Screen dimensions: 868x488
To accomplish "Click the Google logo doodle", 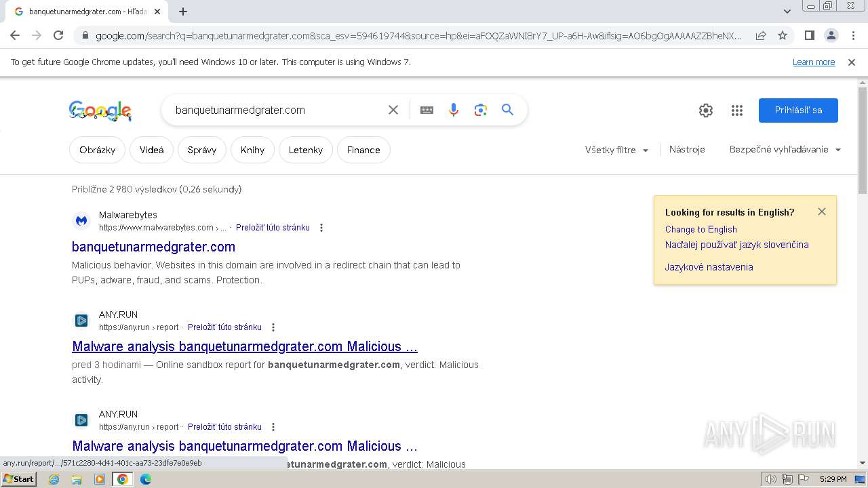I will point(100,110).
